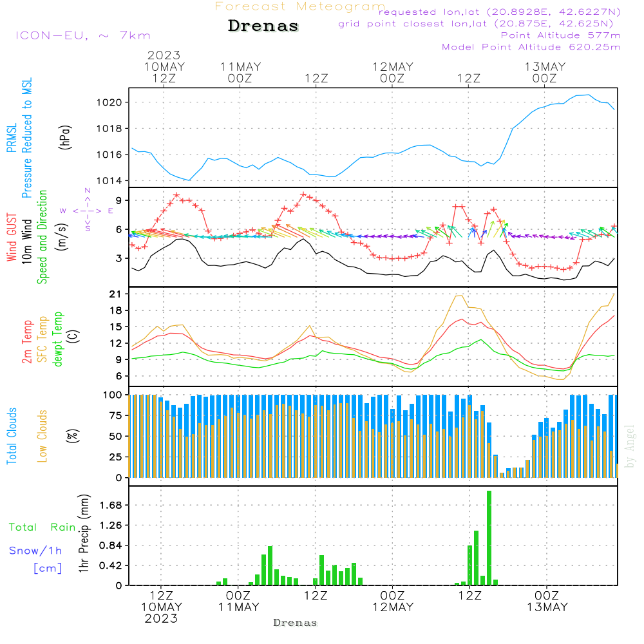Click the bottom '00Z 12MAY' time label
The height and width of the screenshot is (644, 644).
393,601
